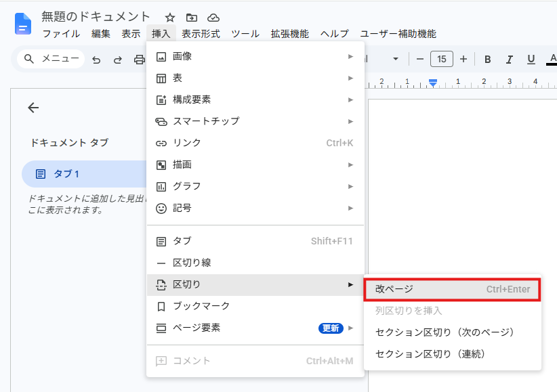
Task: Expand the 描画 submenu
Action: click(x=255, y=165)
